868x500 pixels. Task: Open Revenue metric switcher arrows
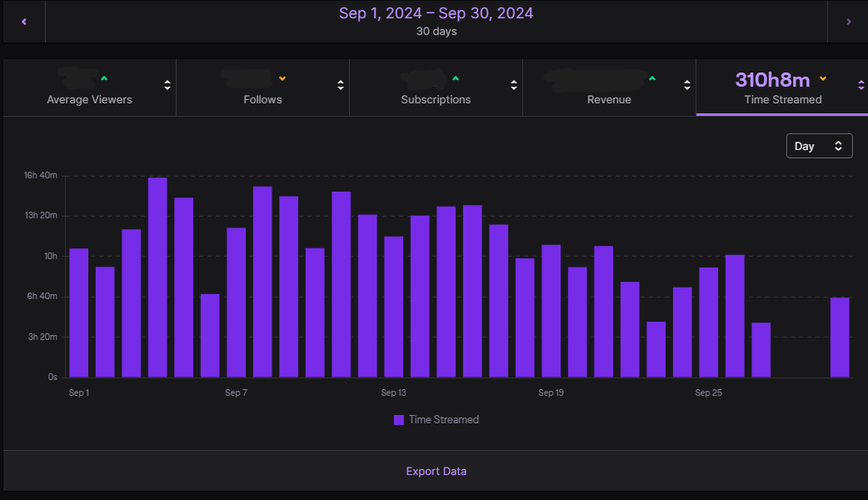coord(687,85)
